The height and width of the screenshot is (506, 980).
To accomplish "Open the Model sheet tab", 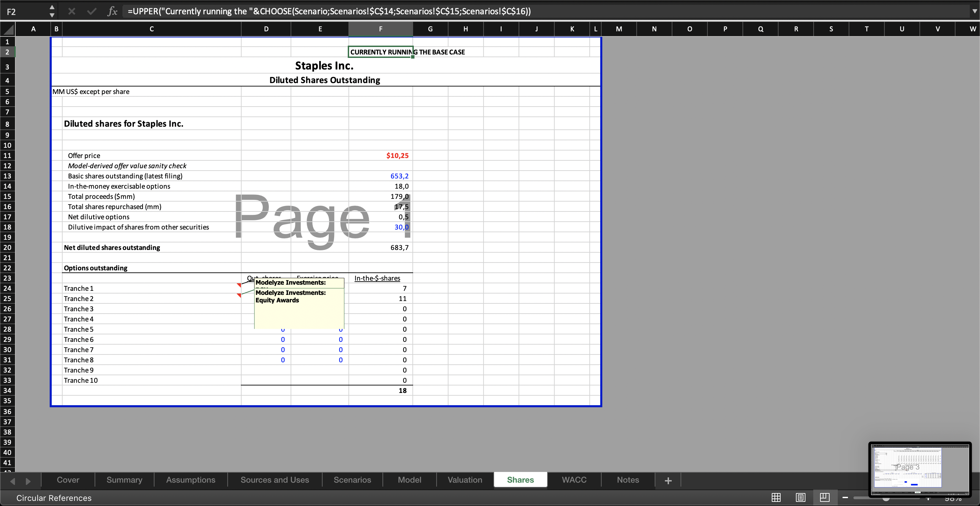I will click(409, 480).
